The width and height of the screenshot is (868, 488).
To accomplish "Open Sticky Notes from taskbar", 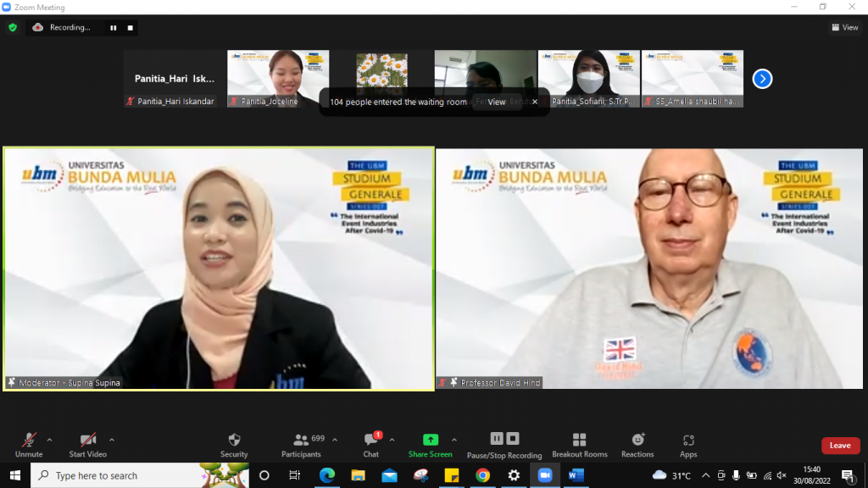I will (452, 475).
